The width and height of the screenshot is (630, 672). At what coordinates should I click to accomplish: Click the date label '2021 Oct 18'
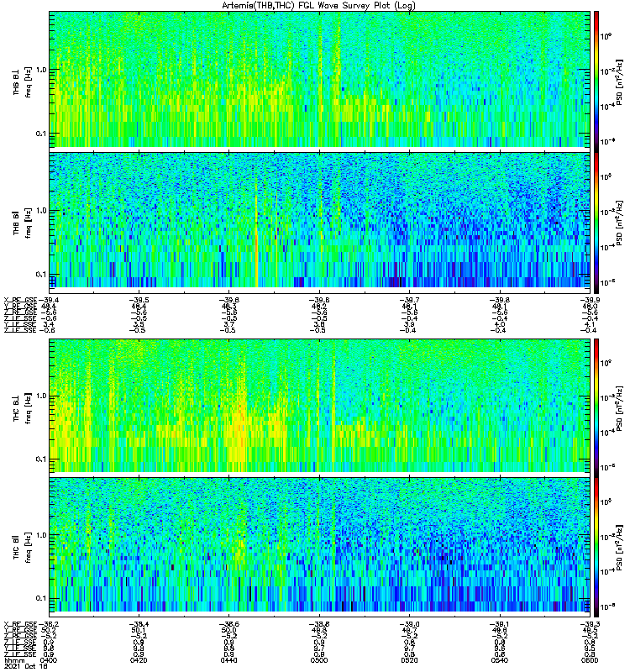[25, 666]
